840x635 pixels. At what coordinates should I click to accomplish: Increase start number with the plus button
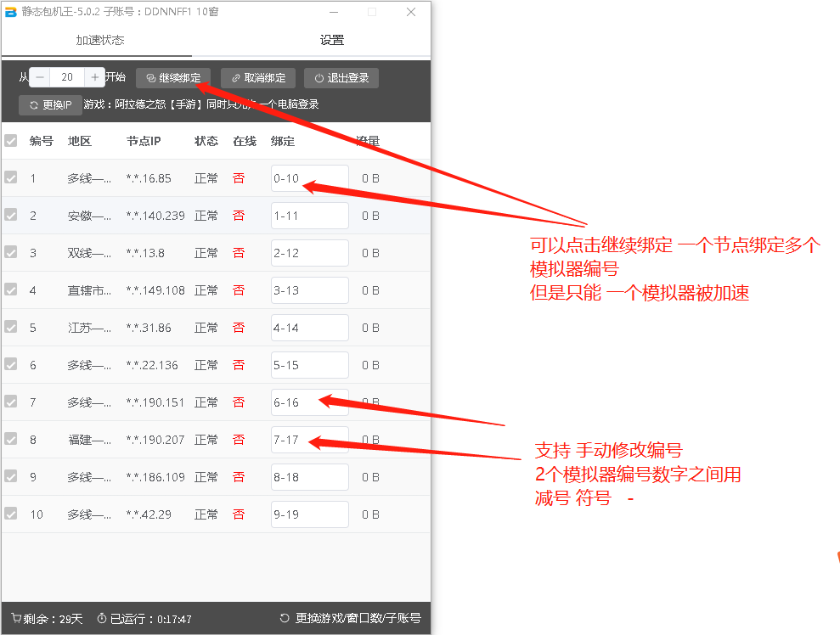[95, 77]
